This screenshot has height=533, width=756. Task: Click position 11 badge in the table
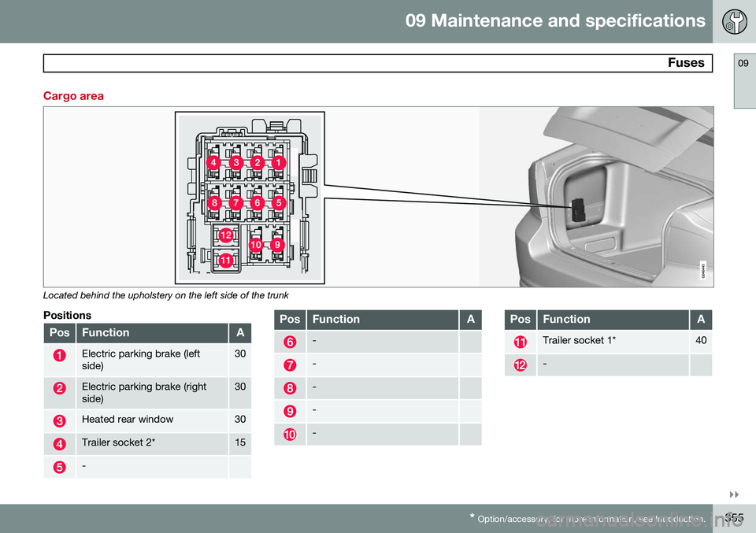click(521, 342)
